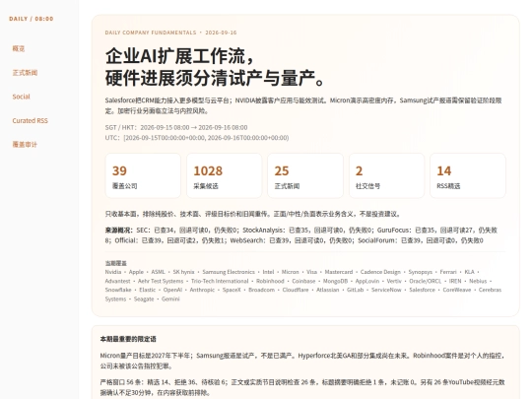Jump to Curated RSS section

pyautogui.click(x=30, y=120)
